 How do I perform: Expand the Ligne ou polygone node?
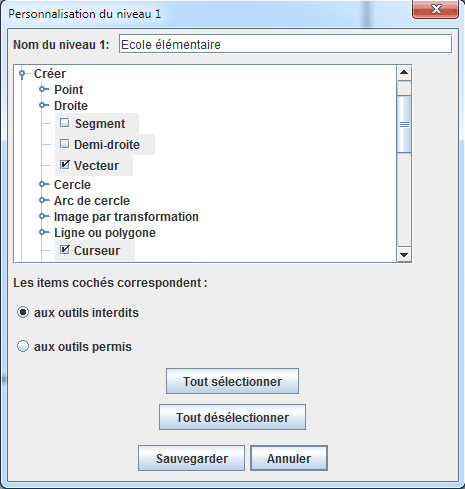42,232
